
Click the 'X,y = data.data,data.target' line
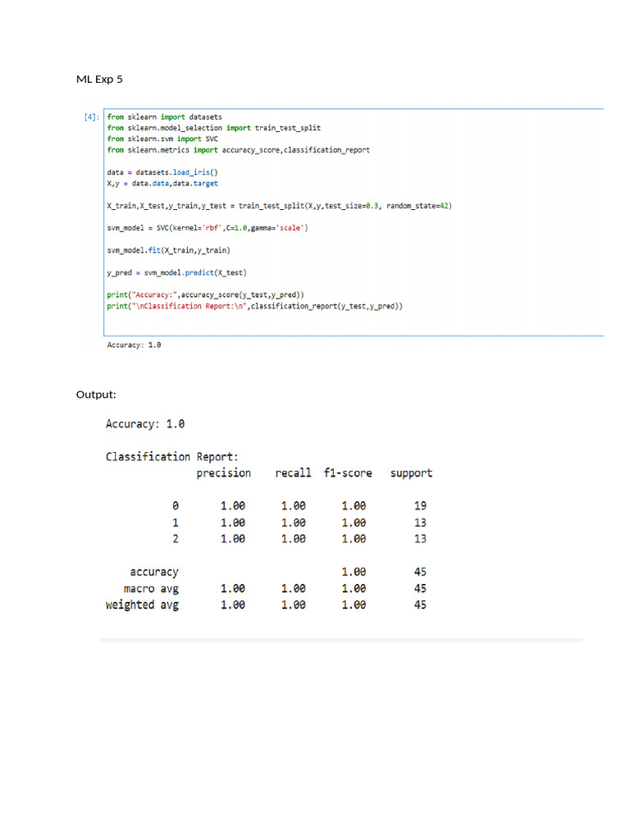[x=162, y=183]
